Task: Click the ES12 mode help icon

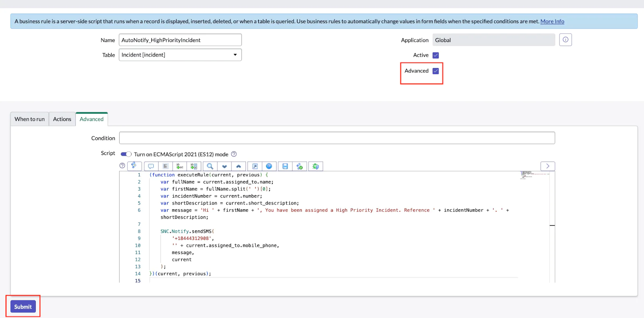Action: coord(234,154)
